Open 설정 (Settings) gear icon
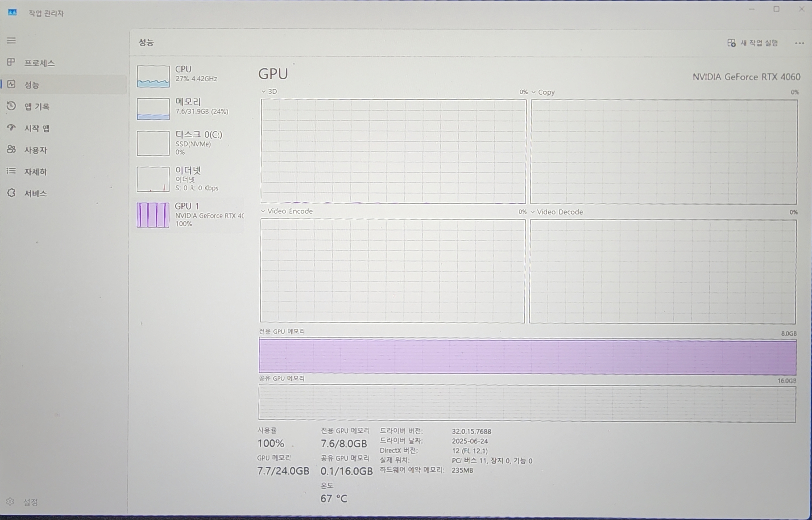Screen dimensions: 812x520 [10, 501]
